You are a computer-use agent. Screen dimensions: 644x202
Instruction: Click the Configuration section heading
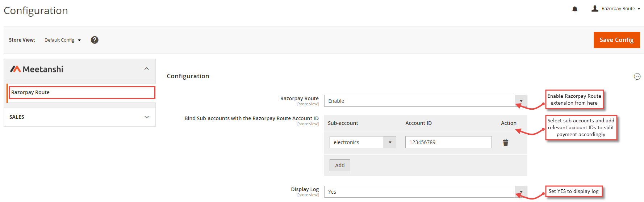click(188, 76)
